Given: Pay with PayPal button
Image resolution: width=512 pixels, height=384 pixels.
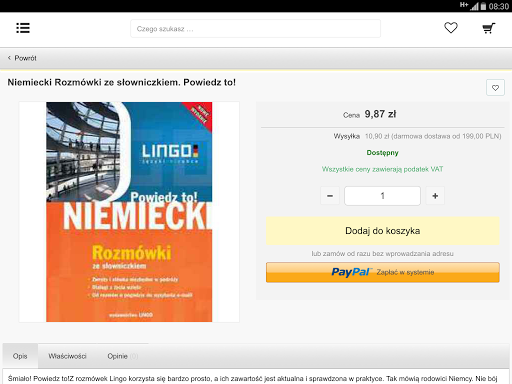Looking at the screenshot, I should pyautogui.click(x=383, y=272).
